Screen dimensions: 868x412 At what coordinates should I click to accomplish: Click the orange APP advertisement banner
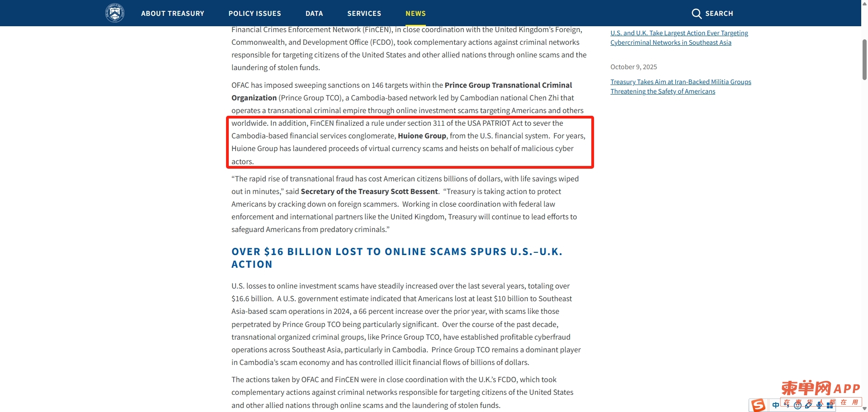click(821, 388)
